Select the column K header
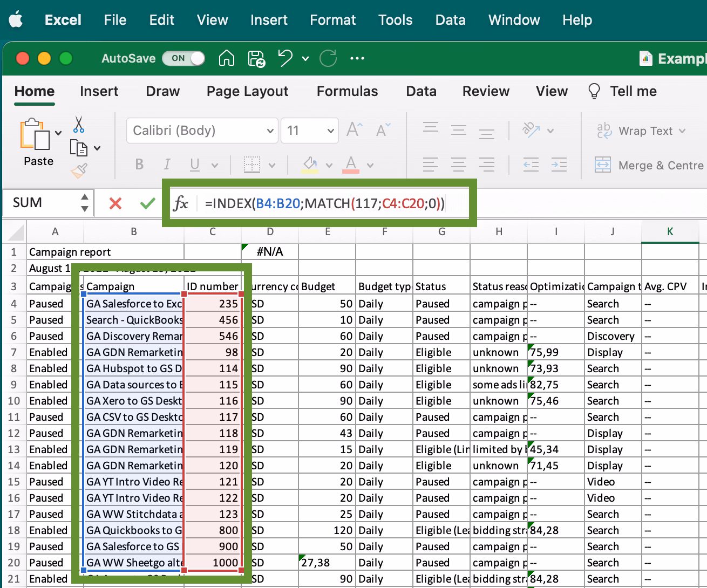The width and height of the screenshot is (707, 588). click(670, 231)
